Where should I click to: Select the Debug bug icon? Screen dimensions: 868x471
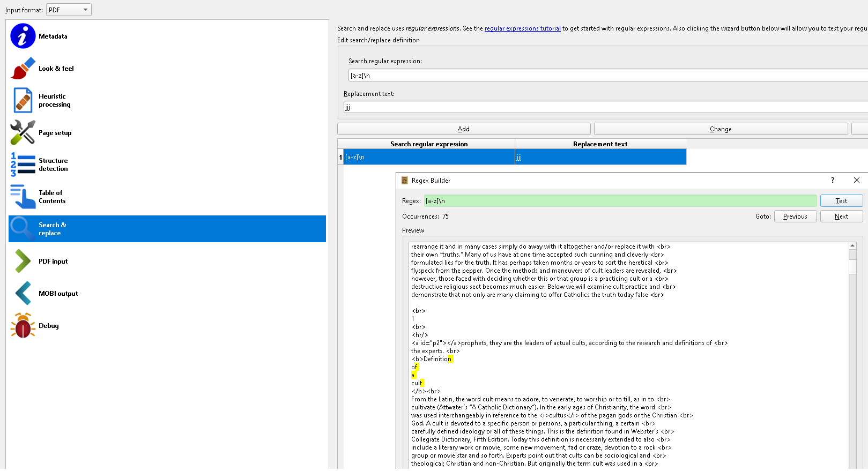click(x=23, y=326)
